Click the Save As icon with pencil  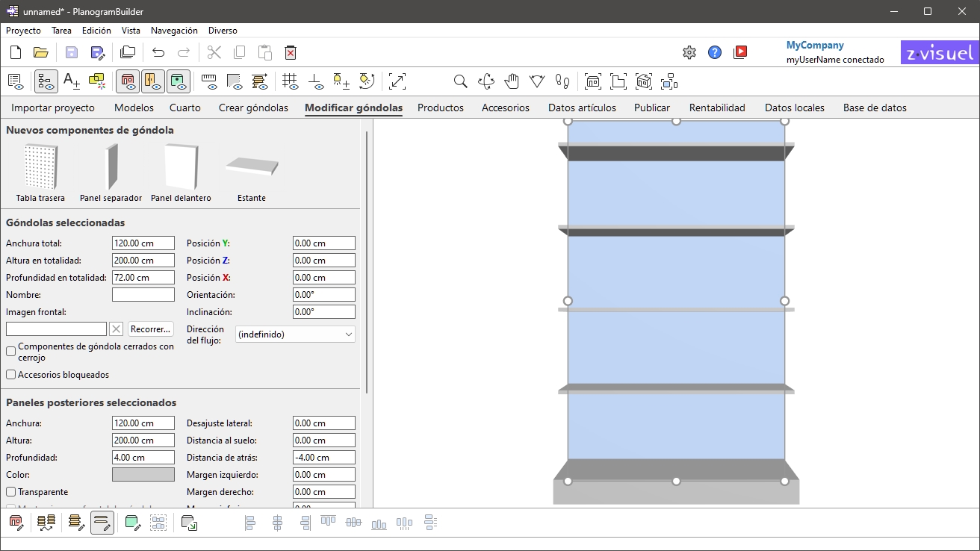[97, 52]
